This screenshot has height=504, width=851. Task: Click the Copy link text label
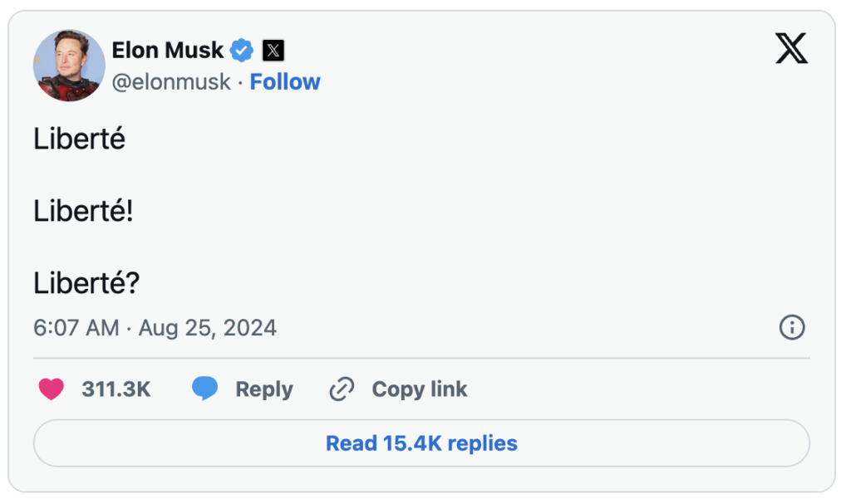pos(420,389)
